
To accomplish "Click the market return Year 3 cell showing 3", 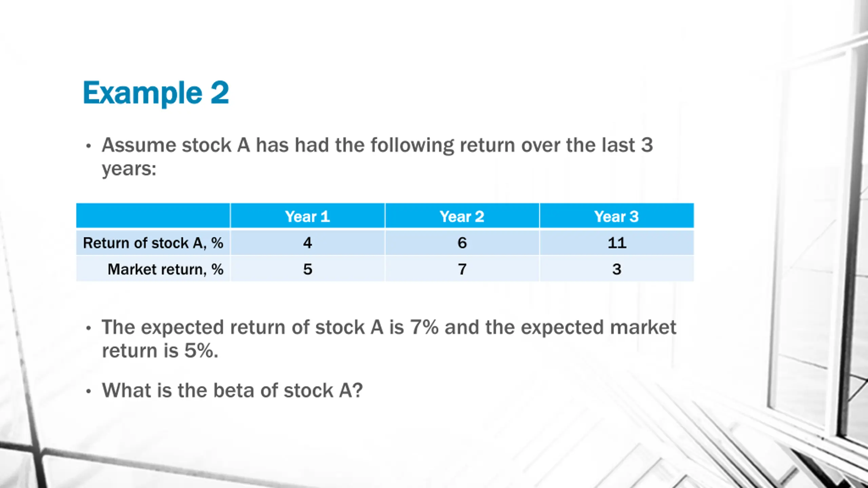I will [x=616, y=269].
